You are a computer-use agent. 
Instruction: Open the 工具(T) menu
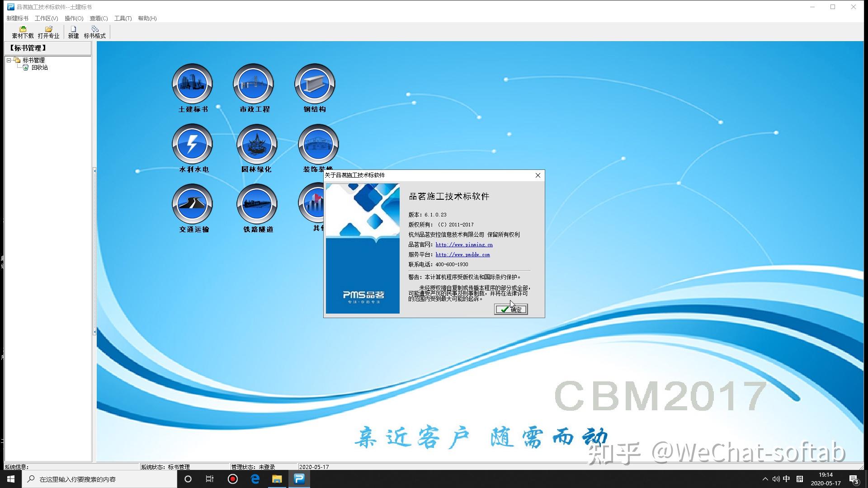point(123,19)
